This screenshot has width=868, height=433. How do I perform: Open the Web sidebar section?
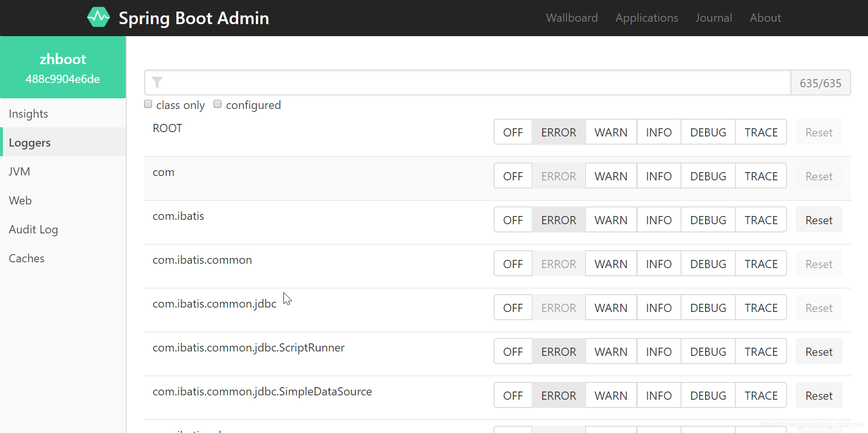point(63,201)
